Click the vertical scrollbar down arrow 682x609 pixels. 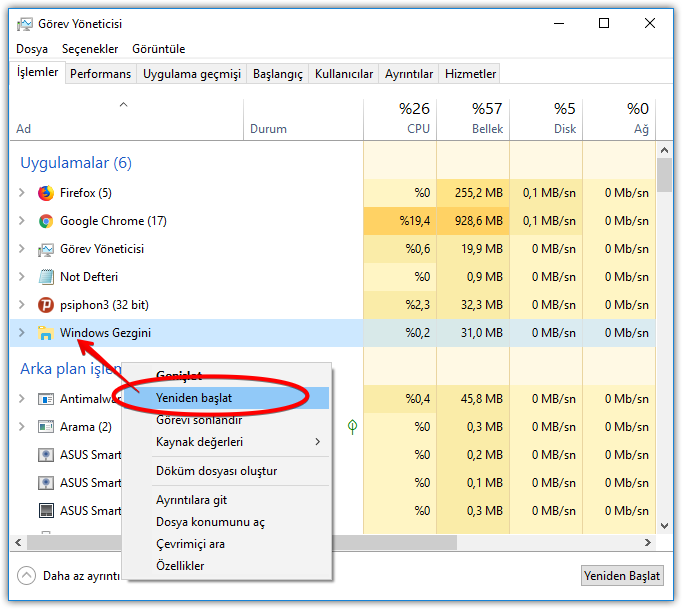664,525
